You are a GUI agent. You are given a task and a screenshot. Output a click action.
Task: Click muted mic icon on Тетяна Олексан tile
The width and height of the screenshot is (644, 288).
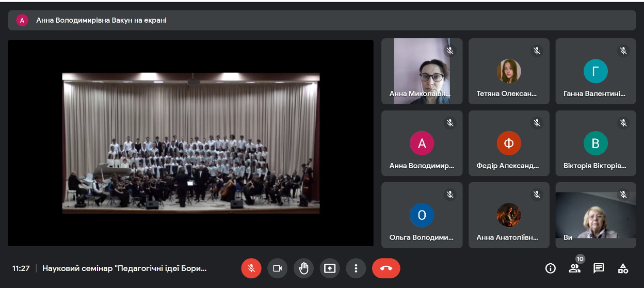(537, 51)
